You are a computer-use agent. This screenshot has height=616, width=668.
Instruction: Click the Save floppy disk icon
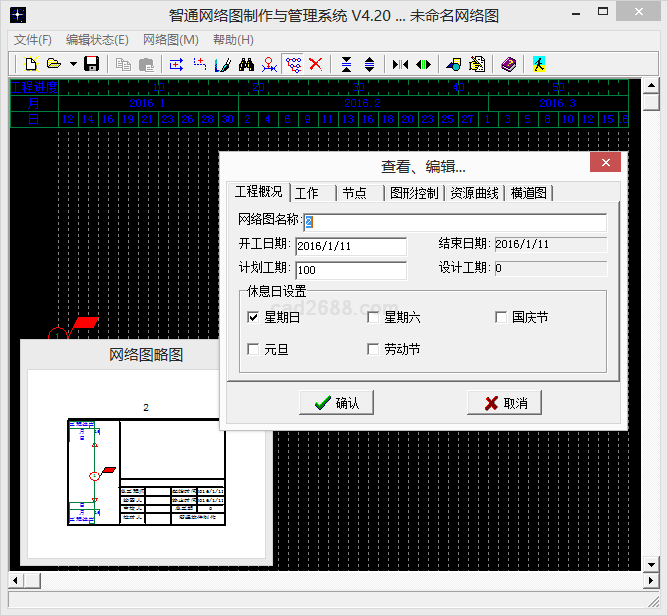click(x=92, y=64)
